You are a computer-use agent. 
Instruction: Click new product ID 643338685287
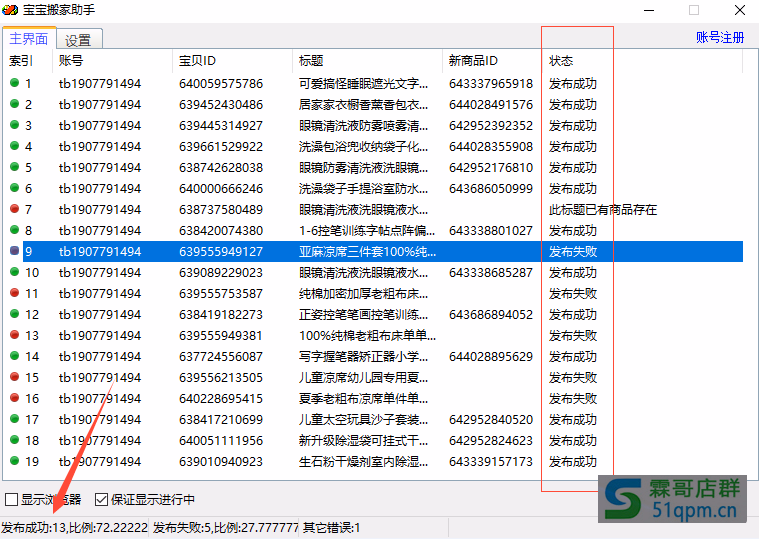point(491,272)
